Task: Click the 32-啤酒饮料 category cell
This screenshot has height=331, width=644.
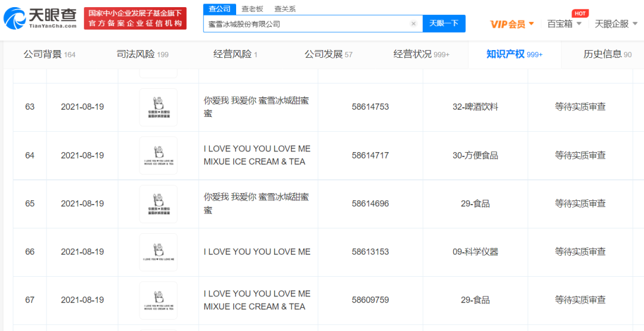Action: [x=475, y=107]
